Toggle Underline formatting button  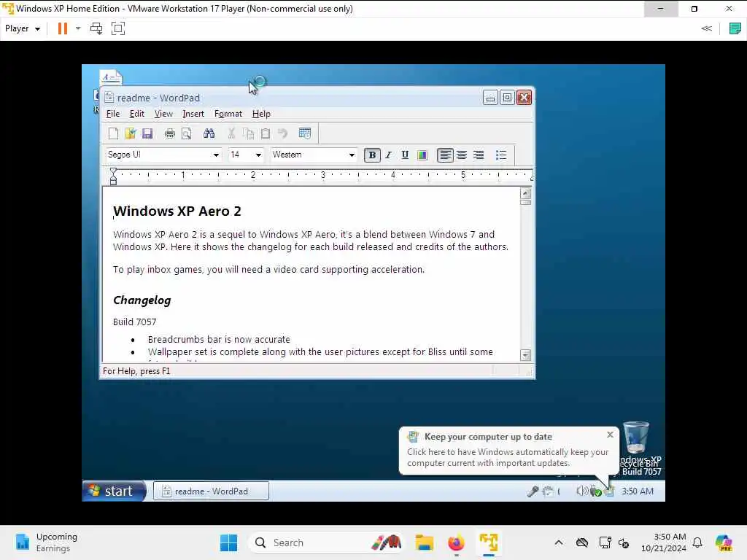[405, 155]
